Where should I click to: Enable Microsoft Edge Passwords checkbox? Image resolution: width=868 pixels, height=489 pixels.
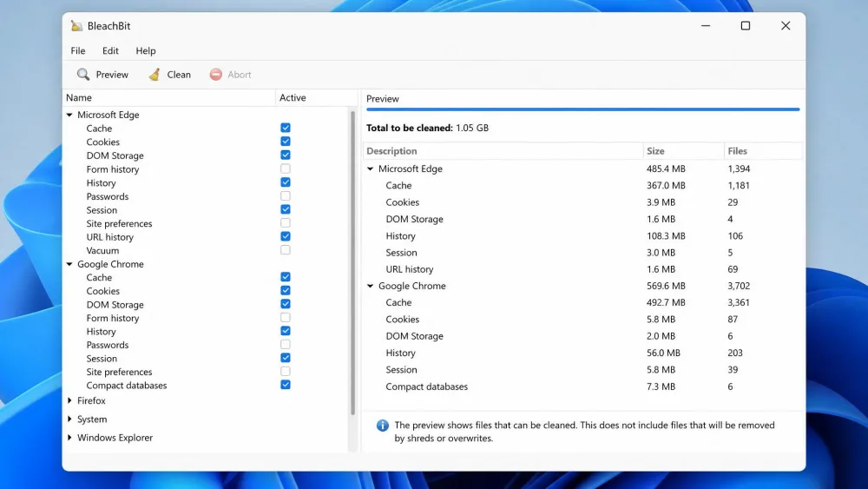pos(285,195)
